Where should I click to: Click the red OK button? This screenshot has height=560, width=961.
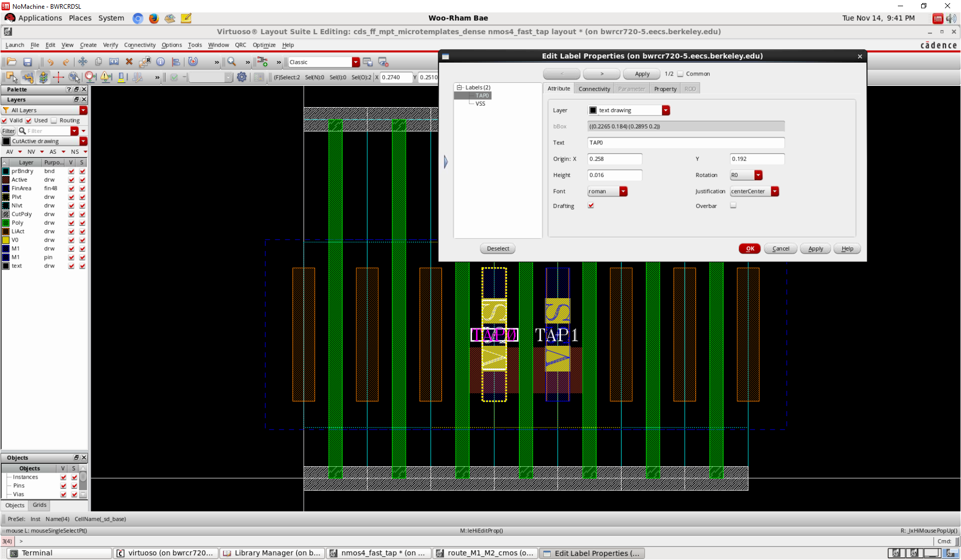coord(749,248)
